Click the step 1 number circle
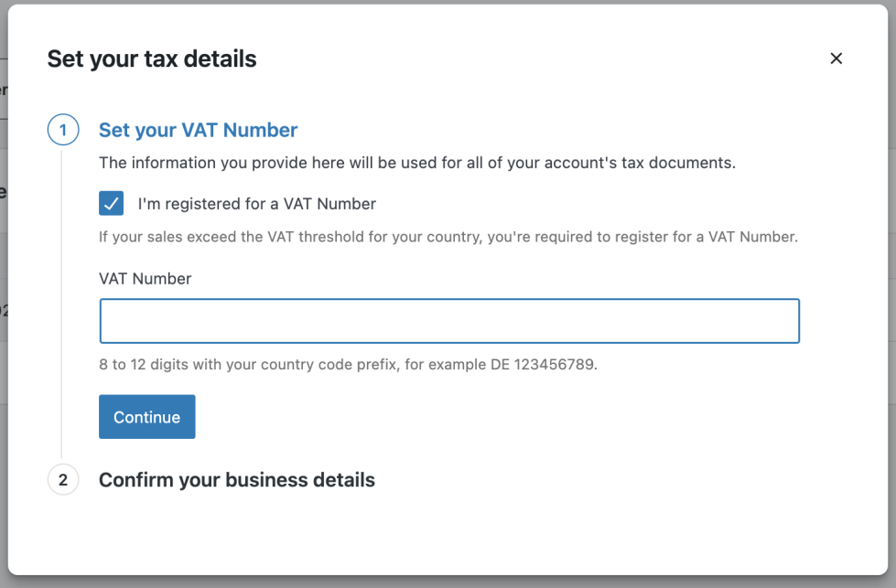The width and height of the screenshot is (896, 588). pyautogui.click(x=62, y=130)
